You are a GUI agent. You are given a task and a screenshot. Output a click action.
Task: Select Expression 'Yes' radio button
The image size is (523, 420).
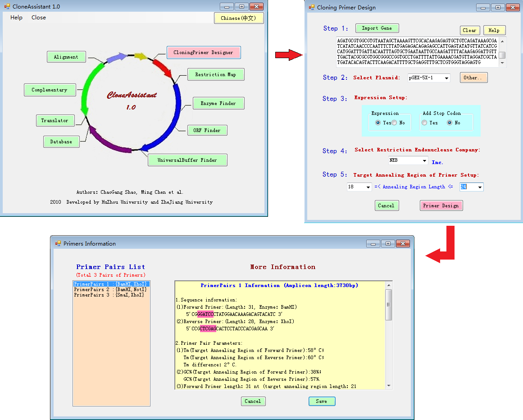tap(377, 123)
